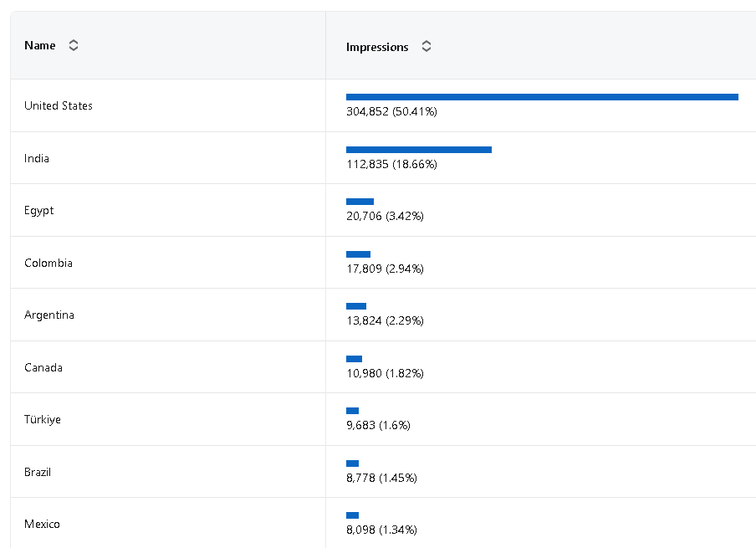Click the India impressions bar
Image resolution: width=756 pixels, height=548 pixels.
click(x=419, y=150)
